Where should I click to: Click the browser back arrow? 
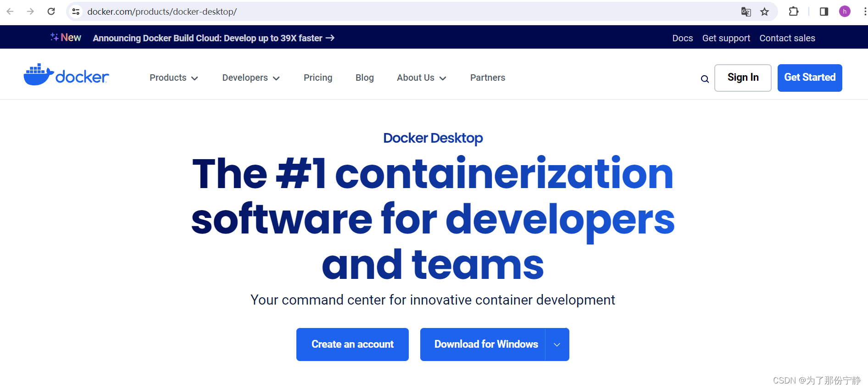click(10, 11)
